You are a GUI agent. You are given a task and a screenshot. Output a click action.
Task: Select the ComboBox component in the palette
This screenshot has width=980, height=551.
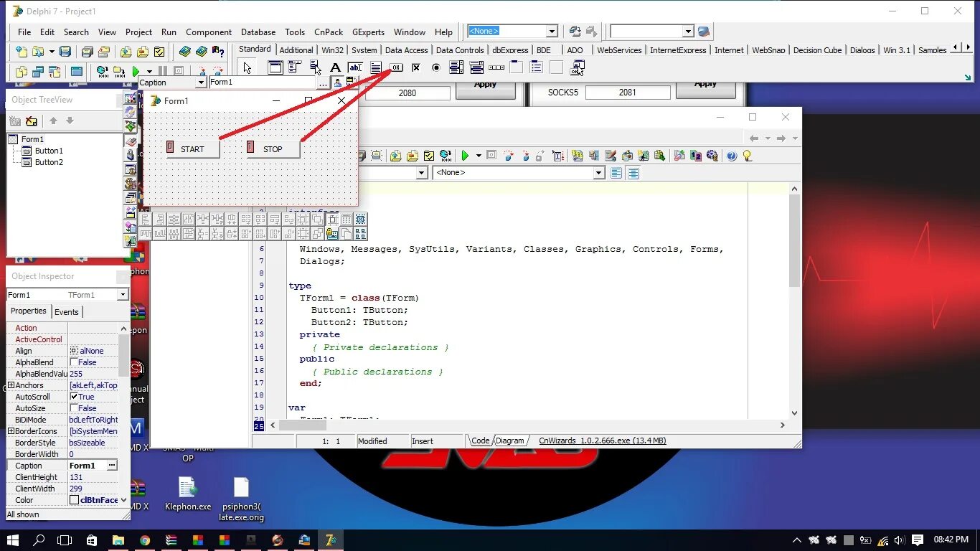coord(476,67)
